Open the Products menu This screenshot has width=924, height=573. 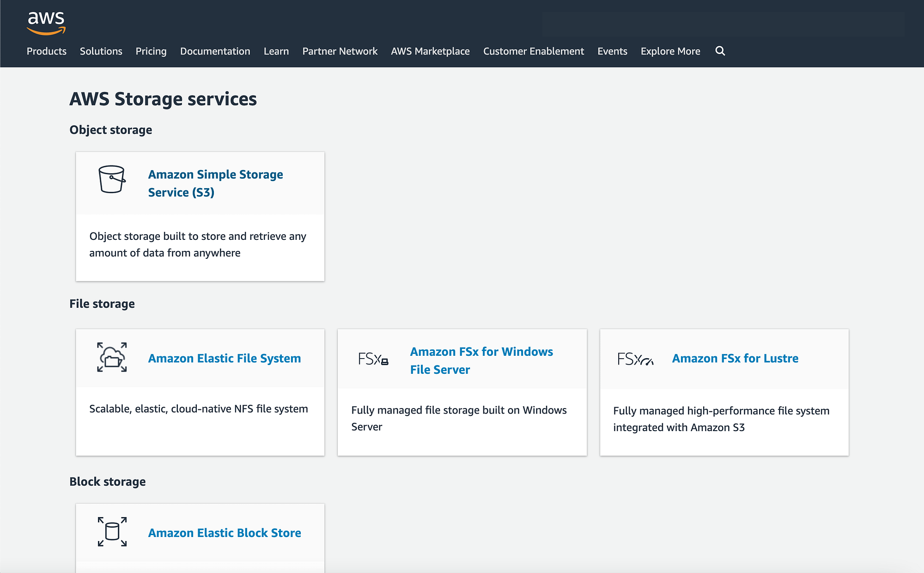click(x=47, y=51)
